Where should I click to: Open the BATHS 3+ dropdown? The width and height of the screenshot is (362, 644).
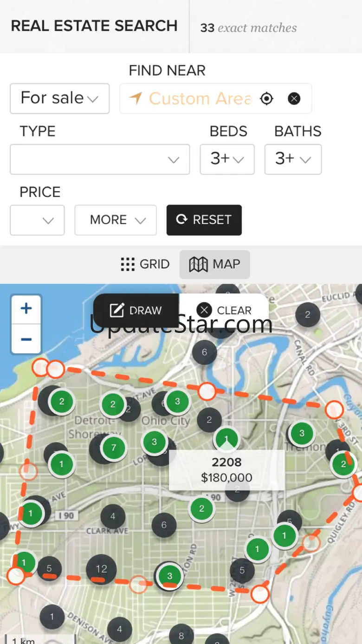pyautogui.click(x=293, y=159)
